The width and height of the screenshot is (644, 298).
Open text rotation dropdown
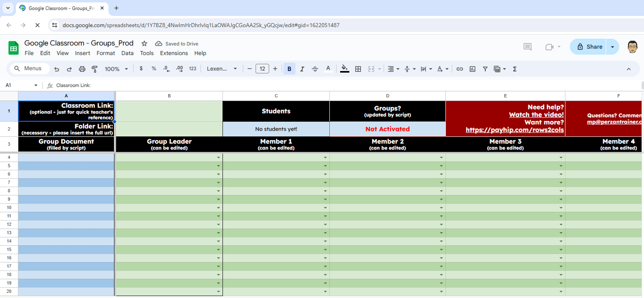click(x=442, y=69)
